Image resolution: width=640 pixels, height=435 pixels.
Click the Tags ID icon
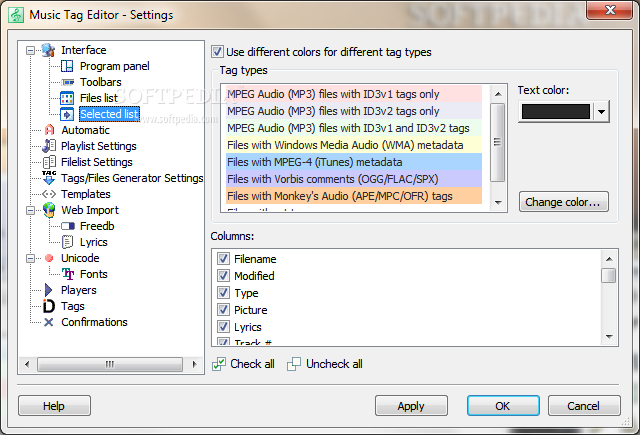click(49, 306)
